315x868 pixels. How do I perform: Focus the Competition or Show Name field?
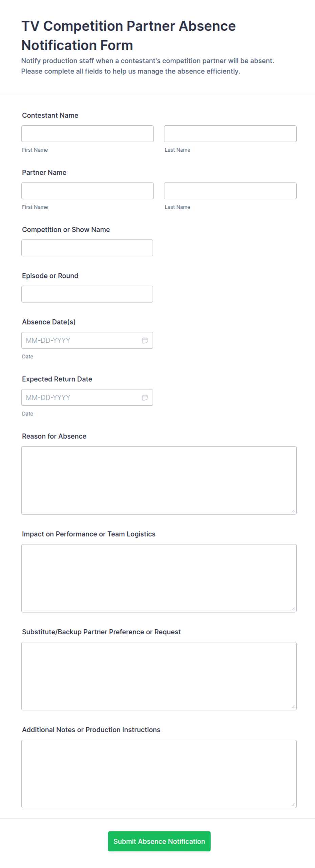pos(87,248)
